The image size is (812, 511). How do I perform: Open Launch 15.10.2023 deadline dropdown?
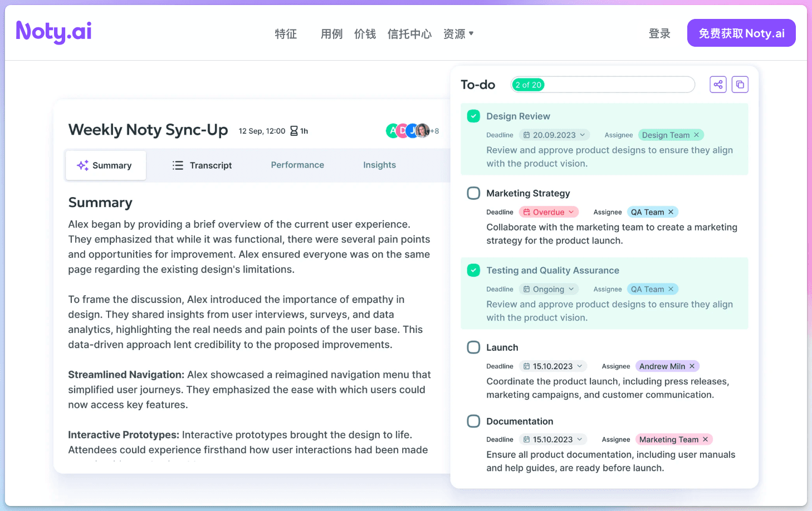pyautogui.click(x=553, y=366)
